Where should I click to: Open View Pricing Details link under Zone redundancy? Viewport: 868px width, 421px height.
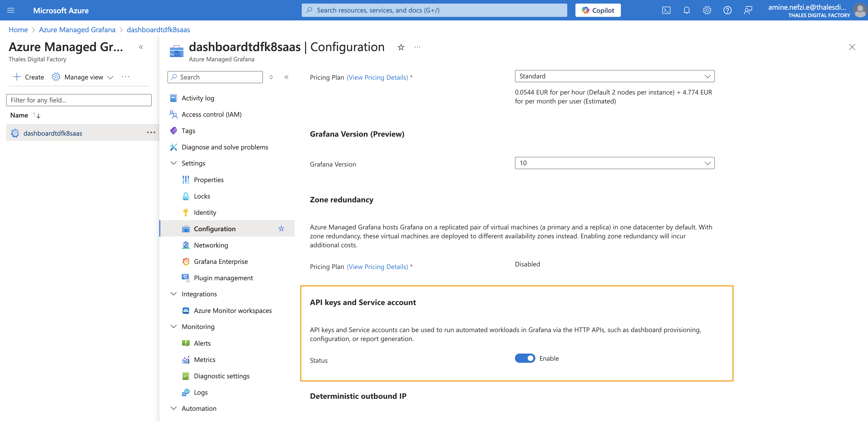coord(377,267)
